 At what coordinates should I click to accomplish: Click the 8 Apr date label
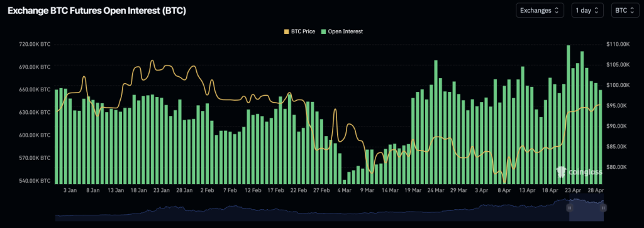pyautogui.click(x=504, y=191)
